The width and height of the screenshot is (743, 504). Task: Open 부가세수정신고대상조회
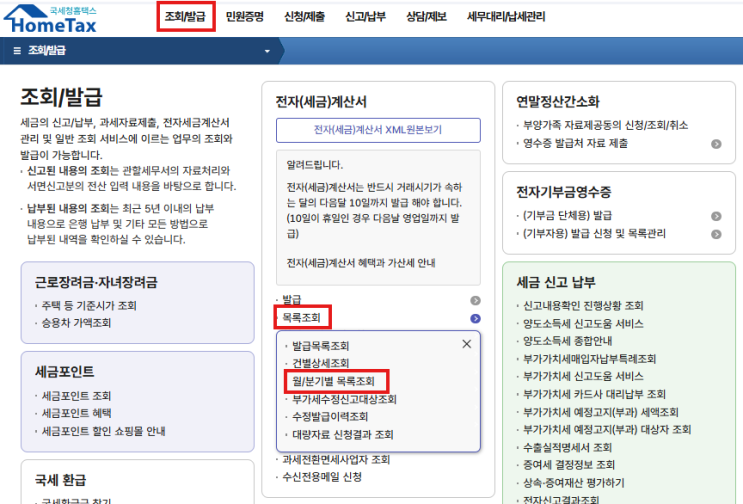pyautogui.click(x=344, y=399)
